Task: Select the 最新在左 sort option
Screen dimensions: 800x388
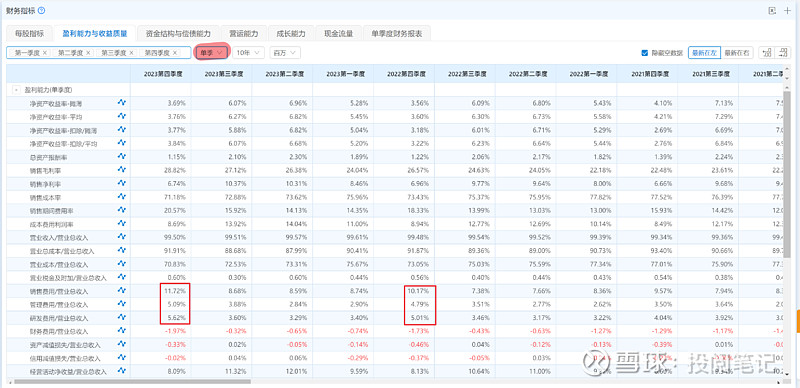Action: click(705, 53)
